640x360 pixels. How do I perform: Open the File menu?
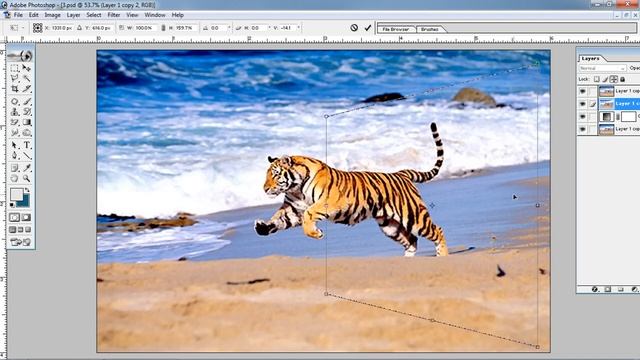click(x=18, y=15)
